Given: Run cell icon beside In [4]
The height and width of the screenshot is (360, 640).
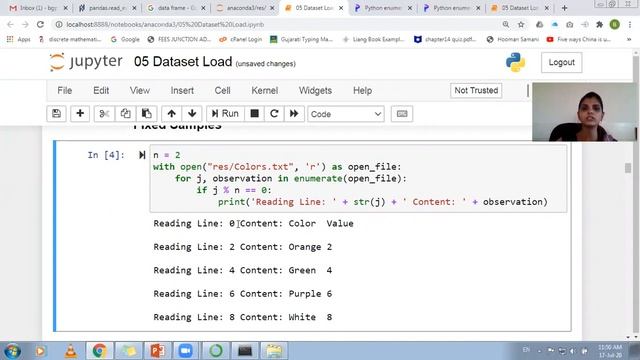Looking at the screenshot, I should pyautogui.click(x=142, y=155).
